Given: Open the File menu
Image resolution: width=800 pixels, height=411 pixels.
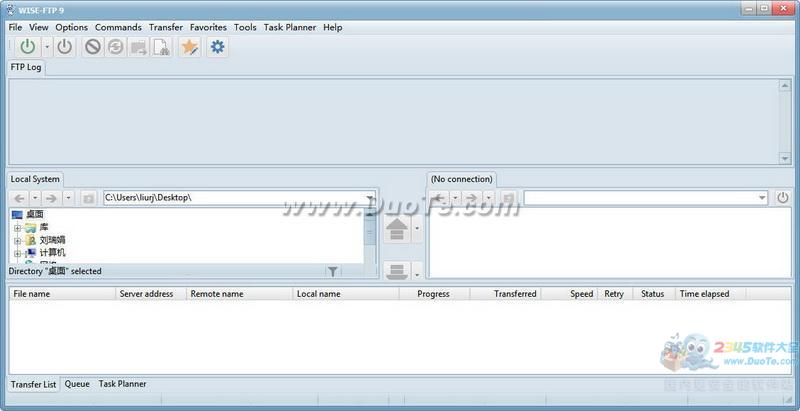Looking at the screenshot, I should pyautogui.click(x=15, y=27).
